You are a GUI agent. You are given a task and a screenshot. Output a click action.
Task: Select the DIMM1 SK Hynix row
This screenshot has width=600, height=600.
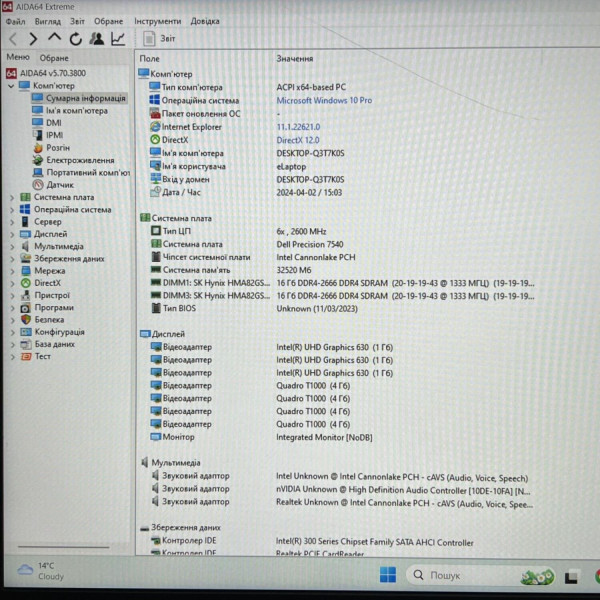point(342,283)
